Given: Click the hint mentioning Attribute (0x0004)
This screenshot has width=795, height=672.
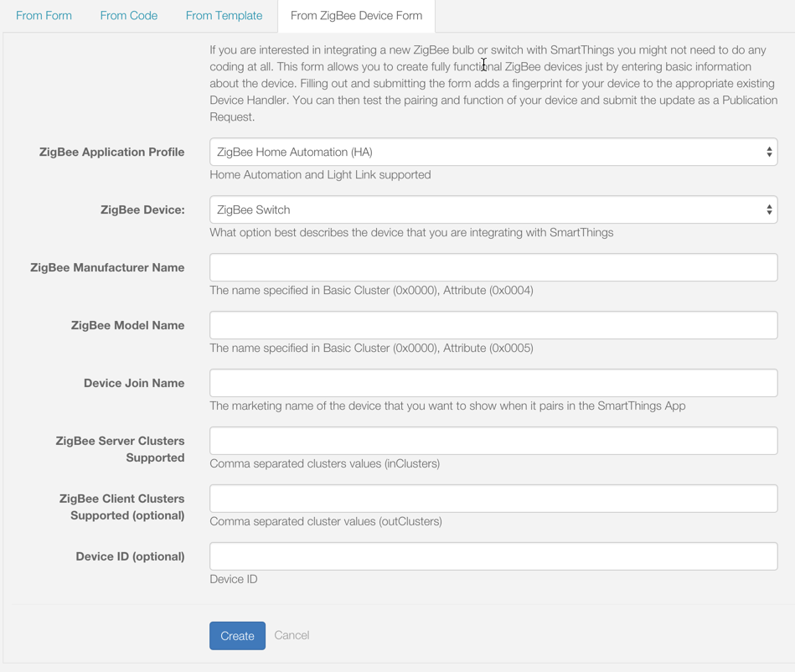Looking at the screenshot, I should pos(372,290).
